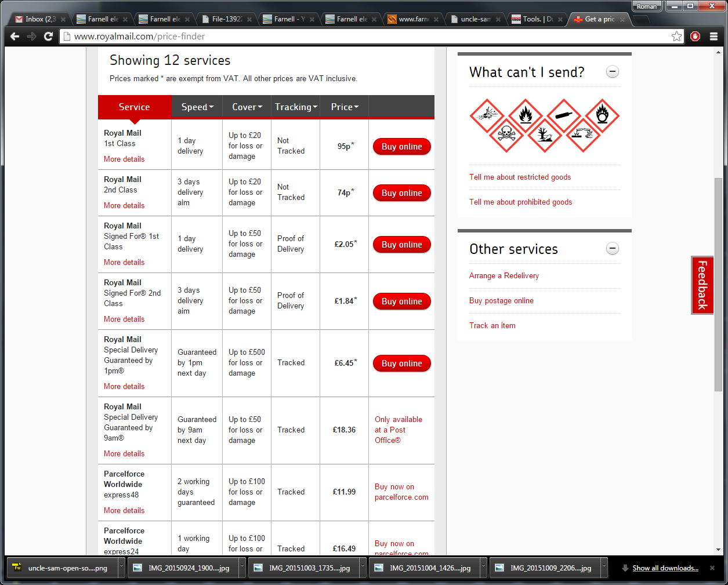This screenshot has height=585, width=728.
Task: Buy Royal Mail 1st Class online
Action: [x=401, y=147]
